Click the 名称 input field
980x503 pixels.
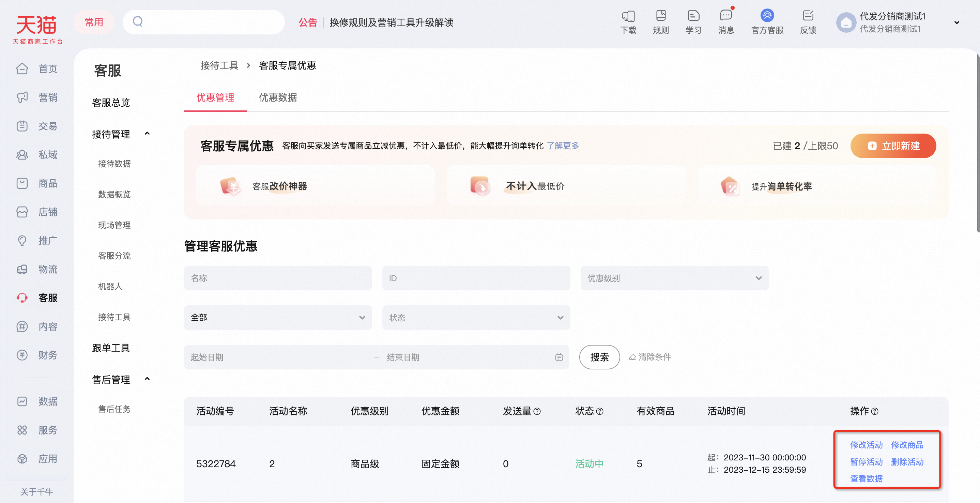(x=278, y=278)
